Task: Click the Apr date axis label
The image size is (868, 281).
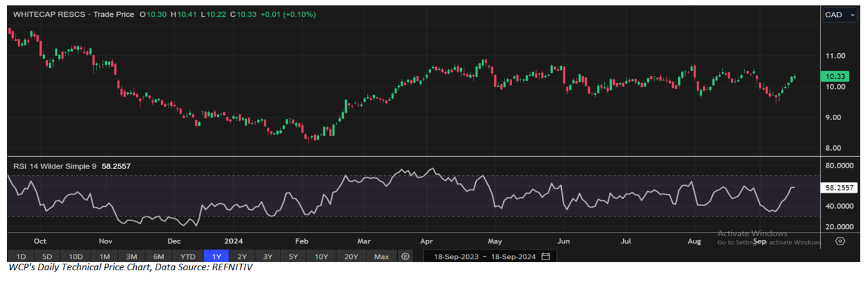Action: point(426,242)
